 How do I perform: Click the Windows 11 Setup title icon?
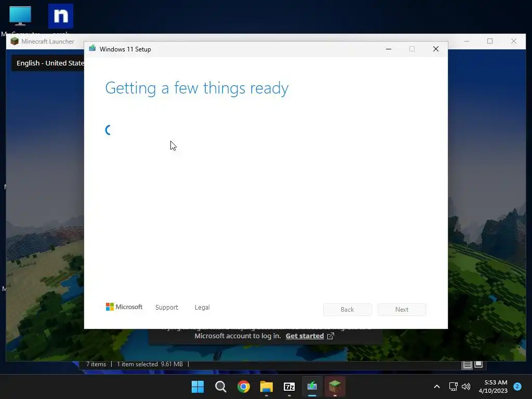(x=92, y=49)
